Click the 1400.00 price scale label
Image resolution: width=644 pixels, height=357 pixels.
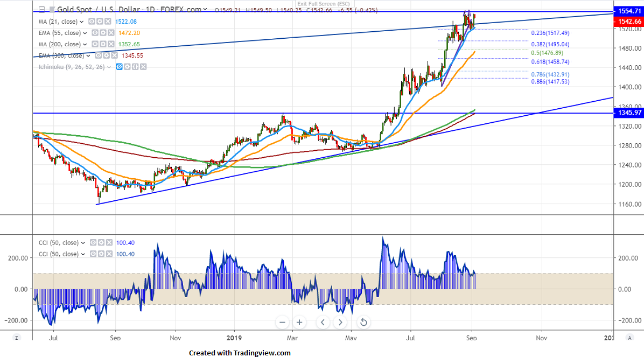click(629, 87)
